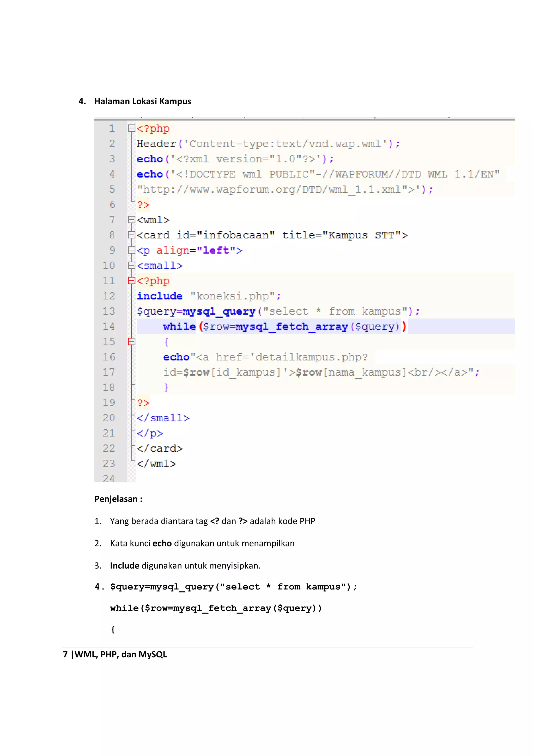This screenshot has height=756, width=534.
Task: Click the Penjelasan : label
Action: [x=118, y=499]
